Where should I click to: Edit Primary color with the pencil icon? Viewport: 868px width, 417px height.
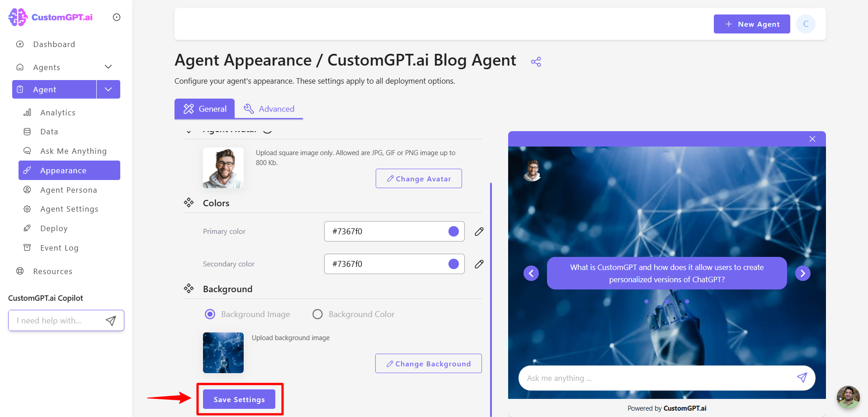[x=479, y=232]
